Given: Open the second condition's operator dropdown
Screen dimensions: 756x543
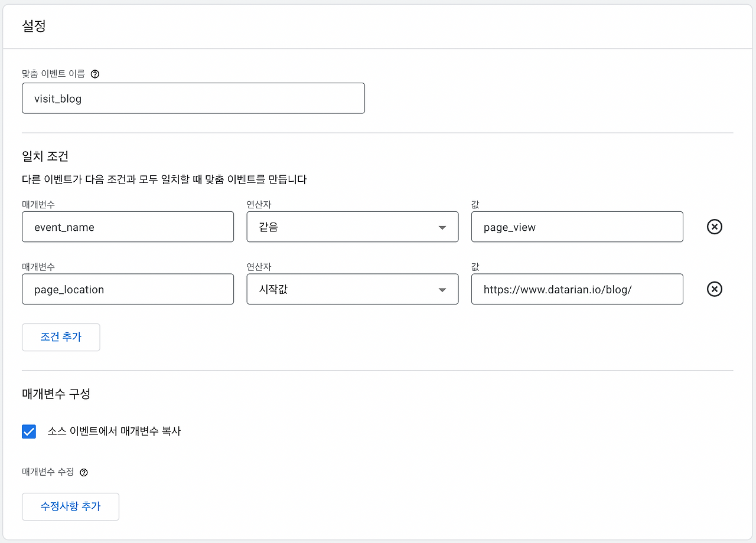Looking at the screenshot, I should (x=352, y=289).
